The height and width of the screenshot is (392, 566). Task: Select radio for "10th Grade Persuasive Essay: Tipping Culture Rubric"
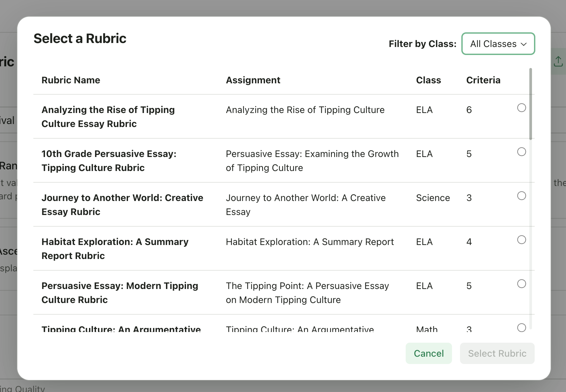(x=521, y=152)
